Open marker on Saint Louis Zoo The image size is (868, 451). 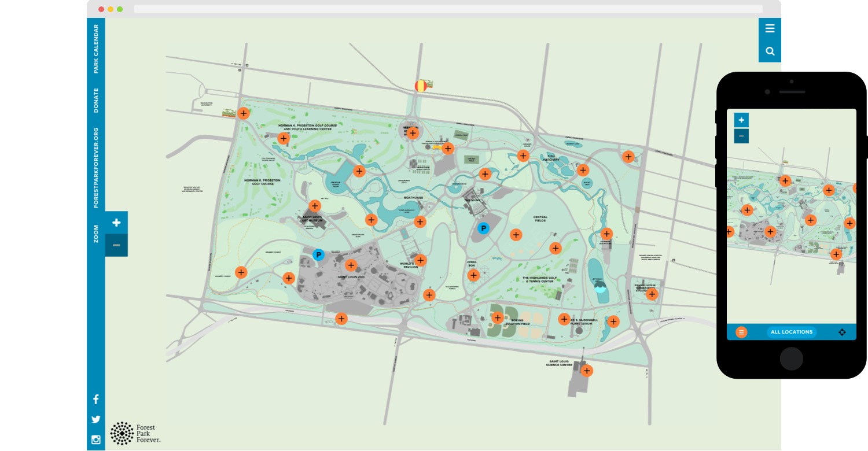351,265
